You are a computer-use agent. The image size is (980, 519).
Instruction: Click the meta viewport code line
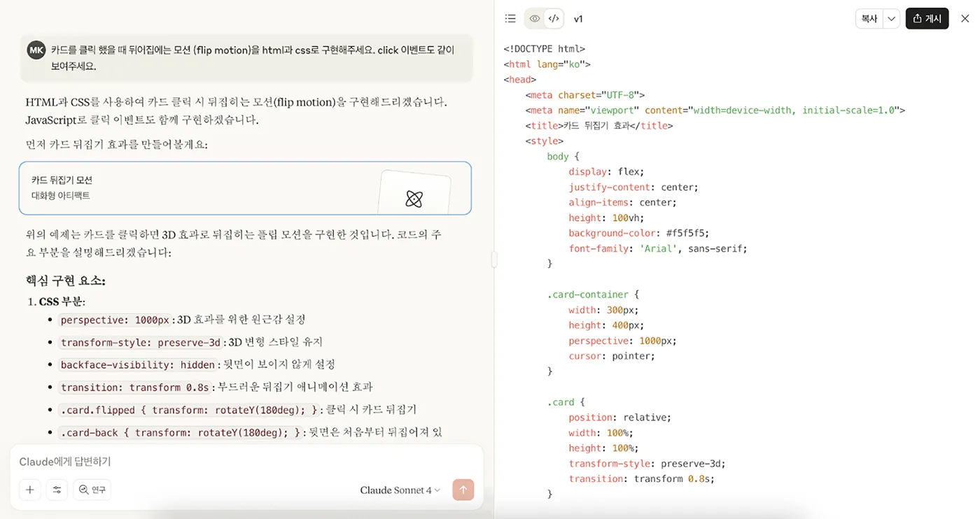tap(715, 111)
